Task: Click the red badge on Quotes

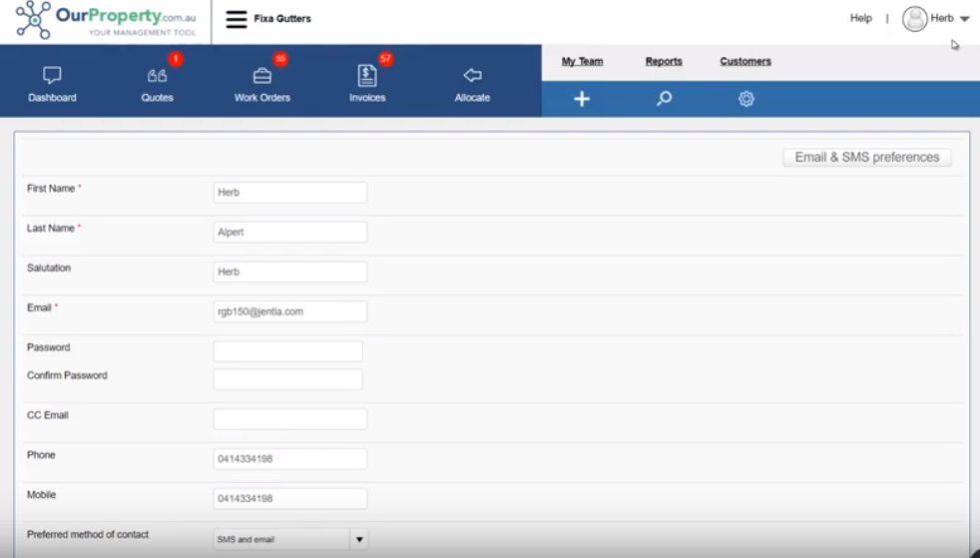Action: tap(176, 59)
